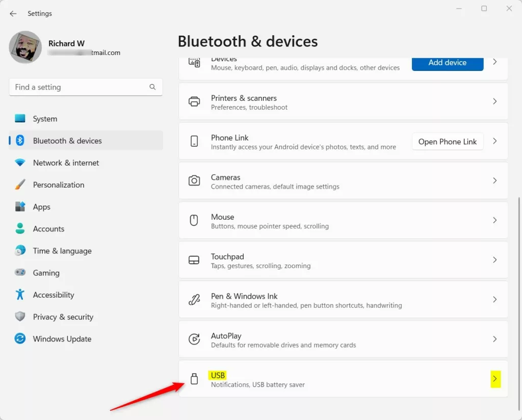Screen dimensions: 522x420
Task: Open the Touchpad settings label
Action: (x=227, y=256)
